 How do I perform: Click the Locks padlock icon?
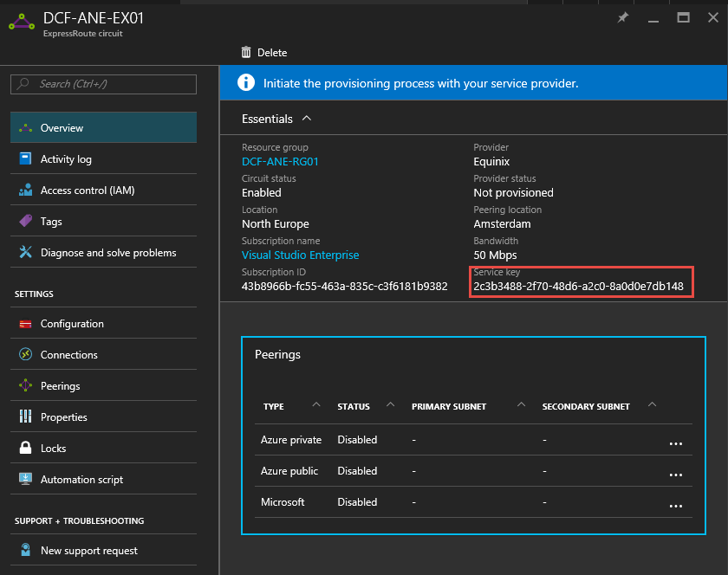click(x=25, y=449)
